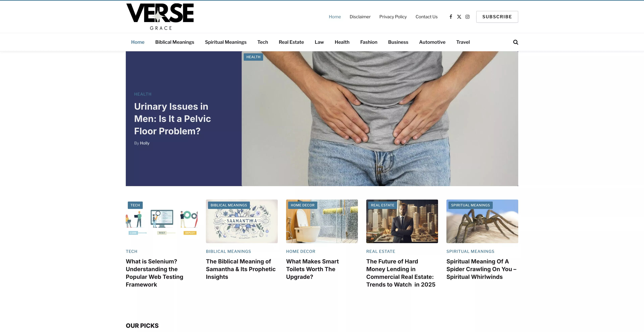Open Home link in top header
Image resolution: width=644 pixels, height=332 pixels.
coord(335,17)
